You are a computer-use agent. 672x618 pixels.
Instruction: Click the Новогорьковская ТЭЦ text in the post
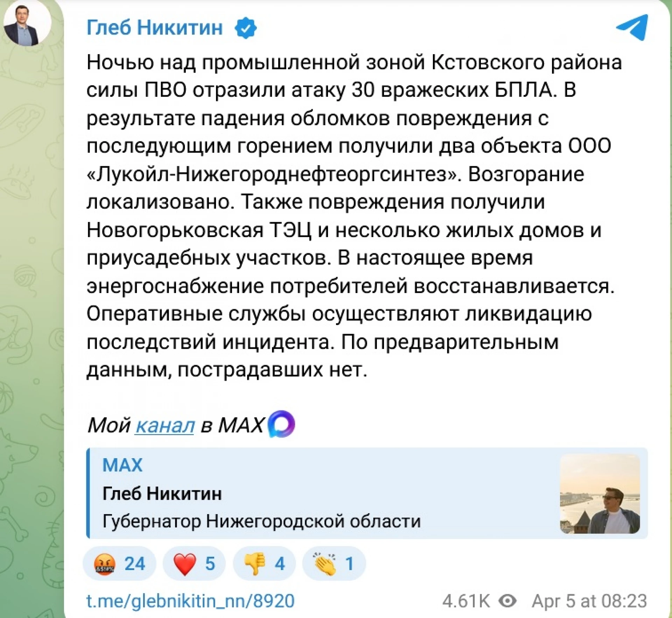(198, 230)
